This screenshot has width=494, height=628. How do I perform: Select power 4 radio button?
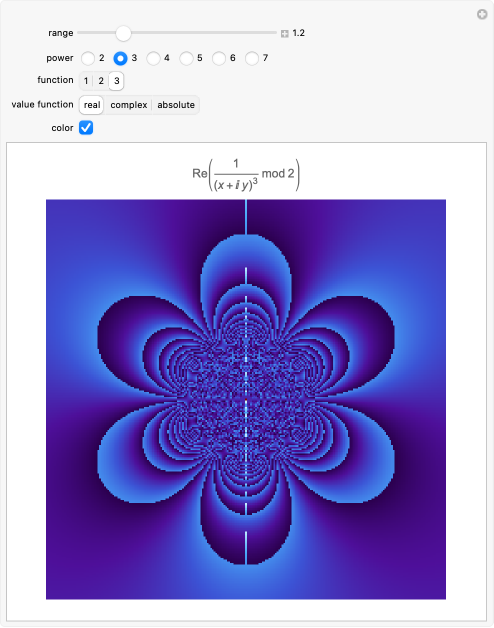click(x=153, y=58)
